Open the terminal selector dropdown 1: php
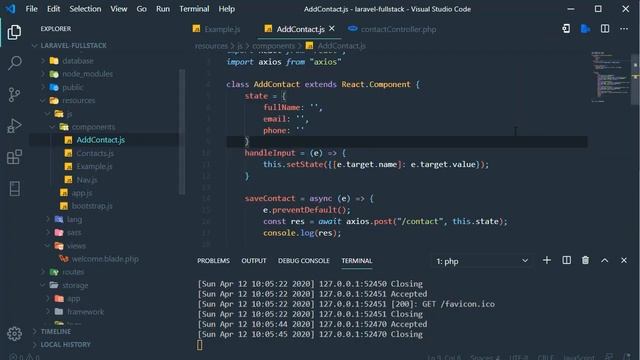Viewport: 640px width, 360px height. pyautogui.click(x=482, y=261)
